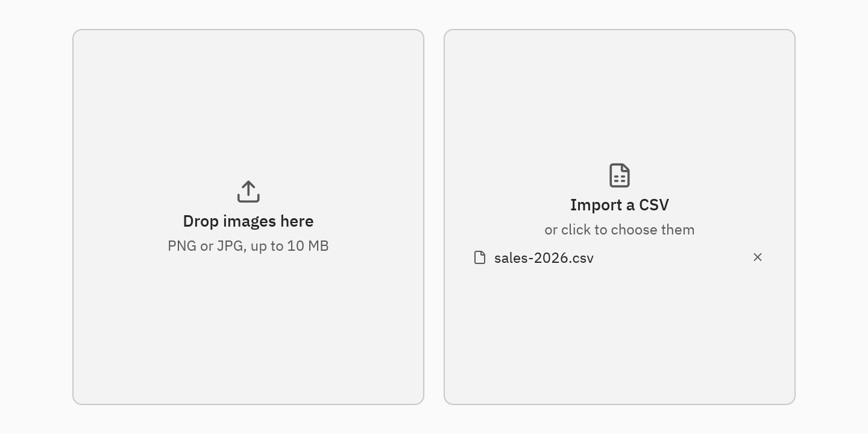Click the "PNG or JPG, up to 10 MB" hint
Image resolution: width=868 pixels, height=434 pixels.
pos(248,246)
